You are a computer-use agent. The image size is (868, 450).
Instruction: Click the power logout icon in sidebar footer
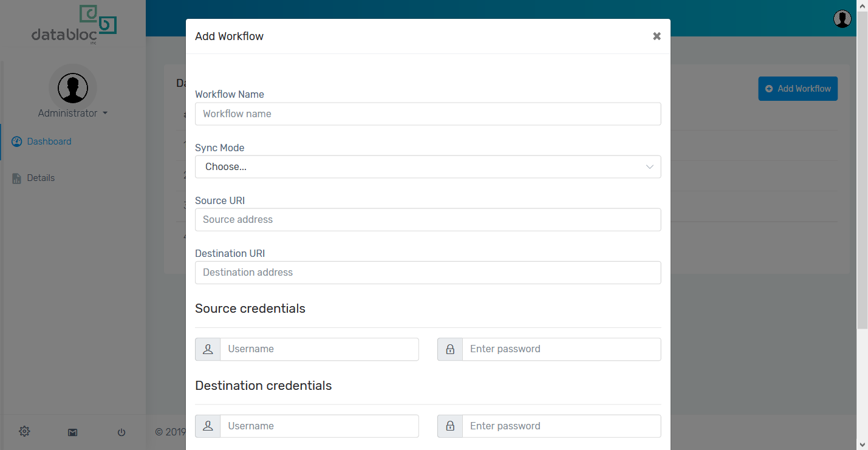click(121, 432)
